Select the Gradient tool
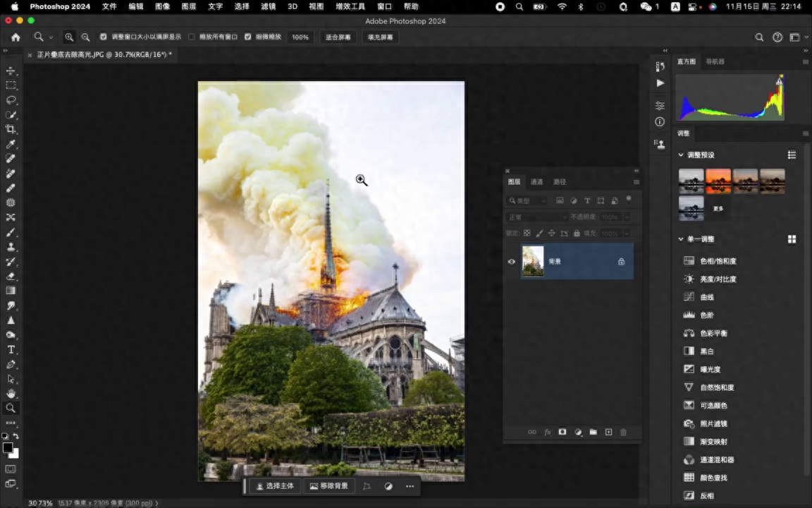This screenshot has width=812, height=508. point(11,291)
